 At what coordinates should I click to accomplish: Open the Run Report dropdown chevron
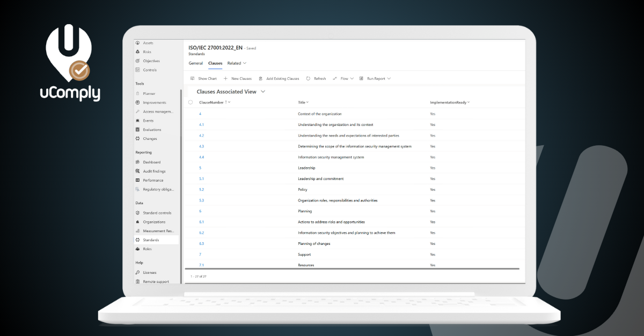click(x=389, y=79)
